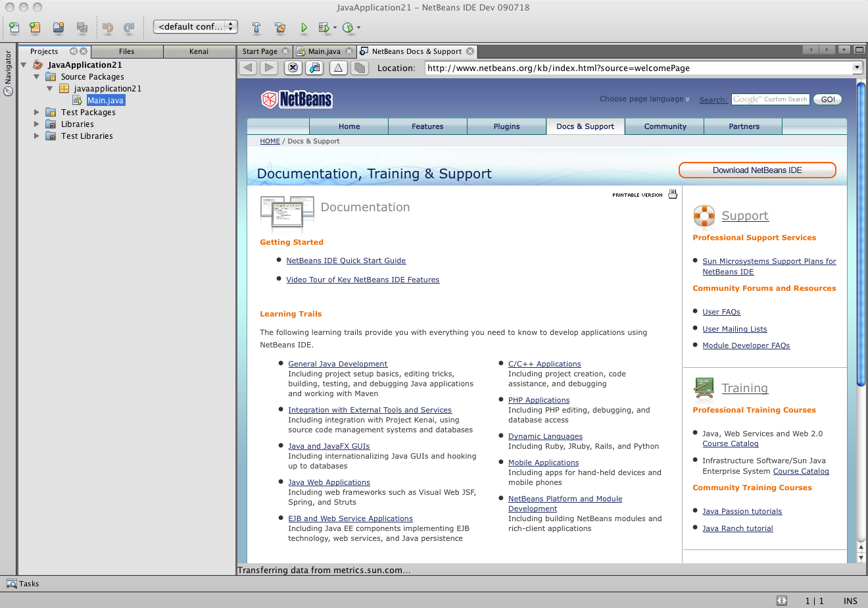
Task: Click the status bar icon left of 1 | 1
Action: pyautogui.click(x=781, y=600)
